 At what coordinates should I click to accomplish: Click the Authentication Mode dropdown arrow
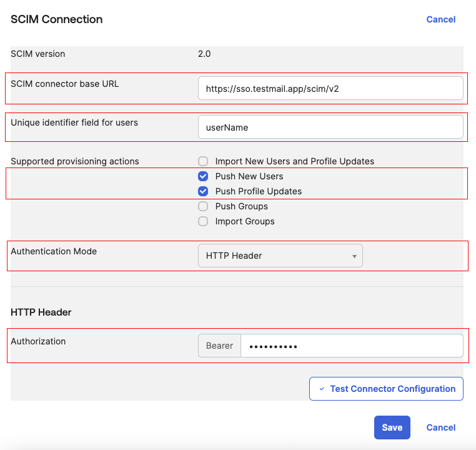tap(354, 257)
